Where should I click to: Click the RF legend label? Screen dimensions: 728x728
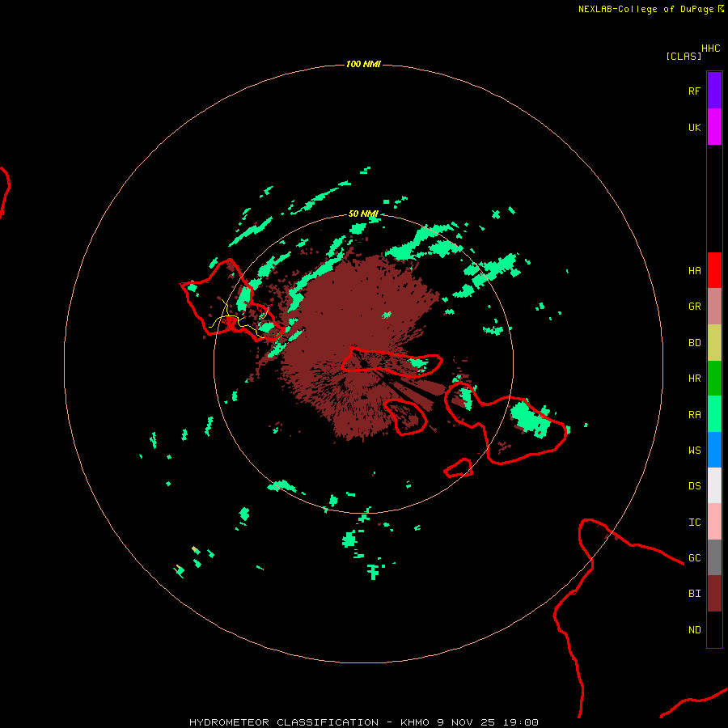point(694,91)
